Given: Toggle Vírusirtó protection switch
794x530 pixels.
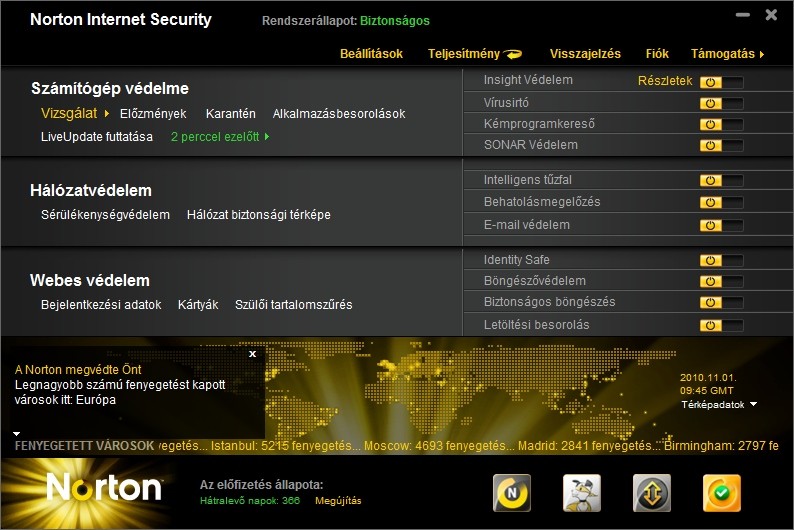Looking at the screenshot, I should tap(722, 103).
